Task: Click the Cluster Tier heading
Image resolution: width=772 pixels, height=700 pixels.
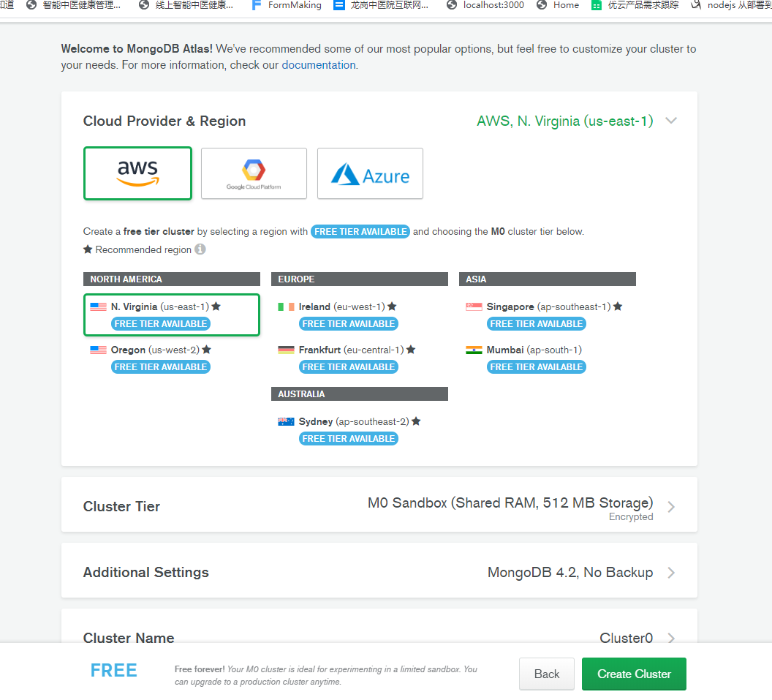Action: tap(121, 506)
